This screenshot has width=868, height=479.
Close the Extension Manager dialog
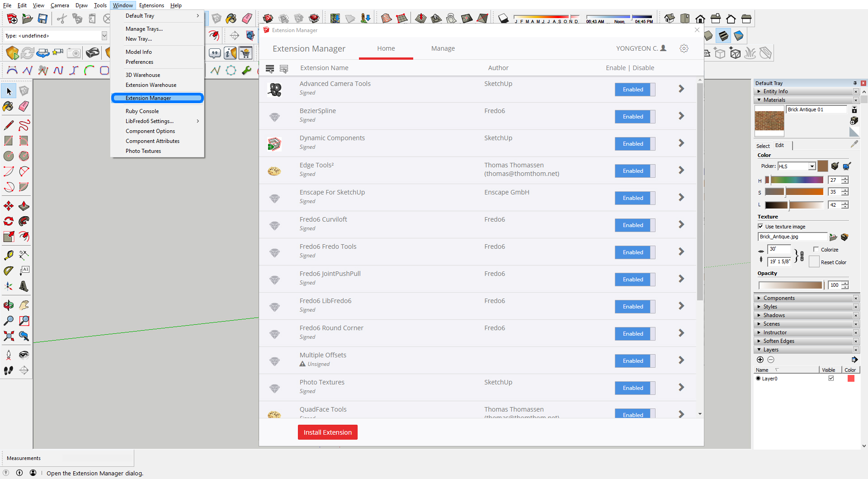click(697, 30)
